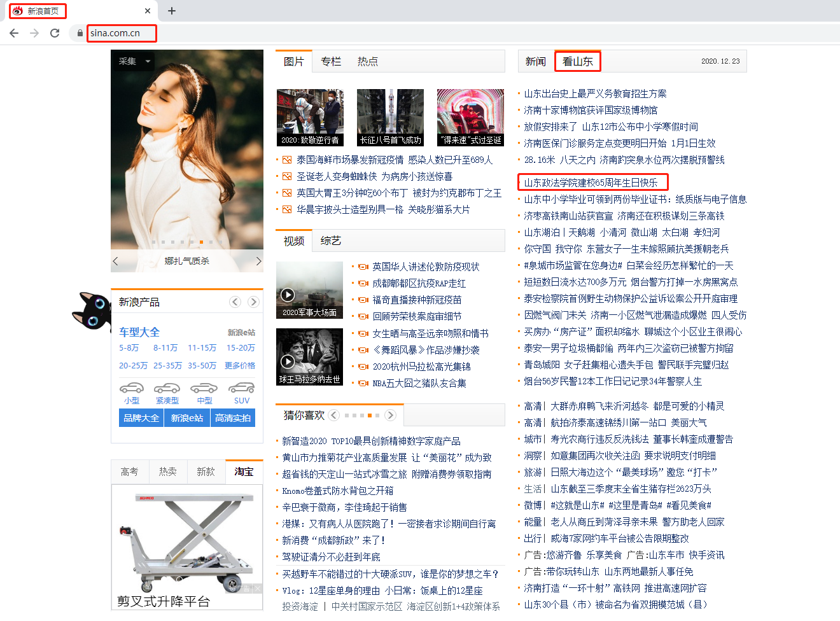
Task: Switch to the 热点 tab
Action: (x=368, y=62)
